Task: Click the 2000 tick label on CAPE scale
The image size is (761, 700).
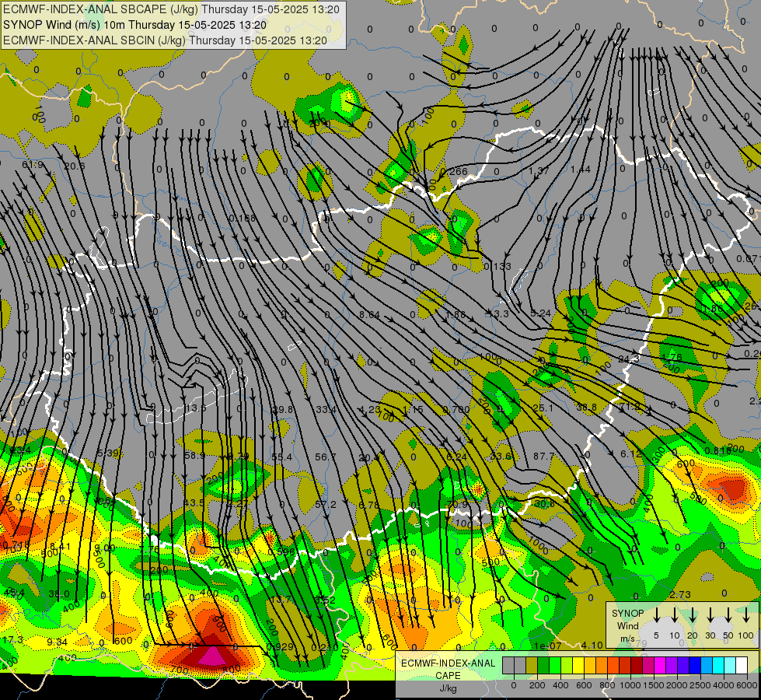Action: pyautogui.click(x=677, y=685)
